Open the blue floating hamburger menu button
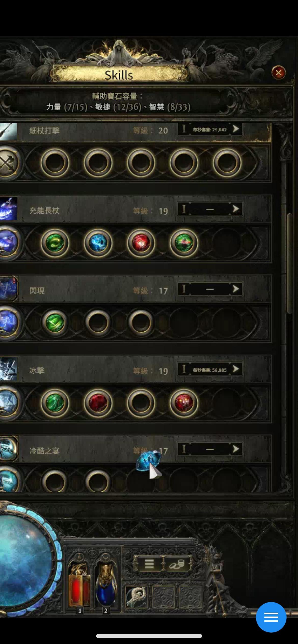The width and height of the screenshot is (298, 644). (271, 617)
